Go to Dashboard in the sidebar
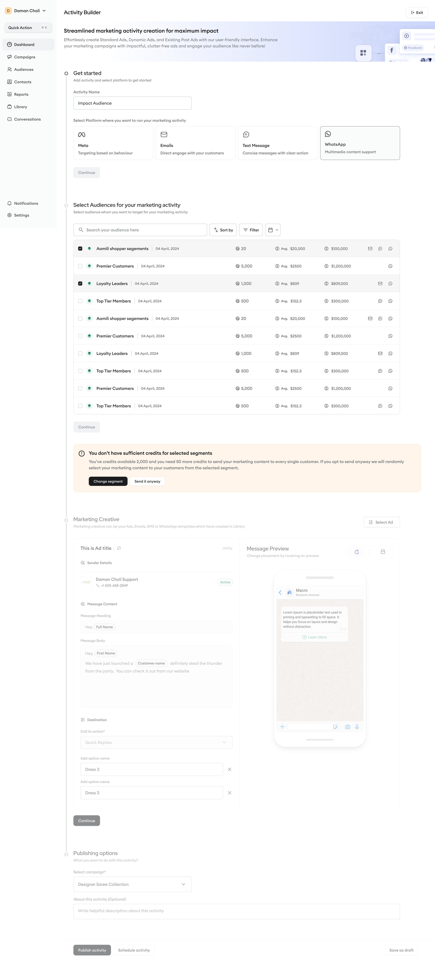Screen dimensions: 435x980 pos(29,44)
